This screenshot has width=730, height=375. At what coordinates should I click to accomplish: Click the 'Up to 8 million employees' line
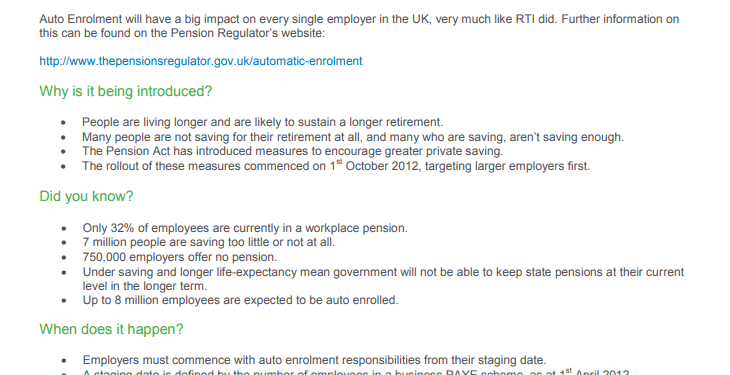click(x=240, y=300)
